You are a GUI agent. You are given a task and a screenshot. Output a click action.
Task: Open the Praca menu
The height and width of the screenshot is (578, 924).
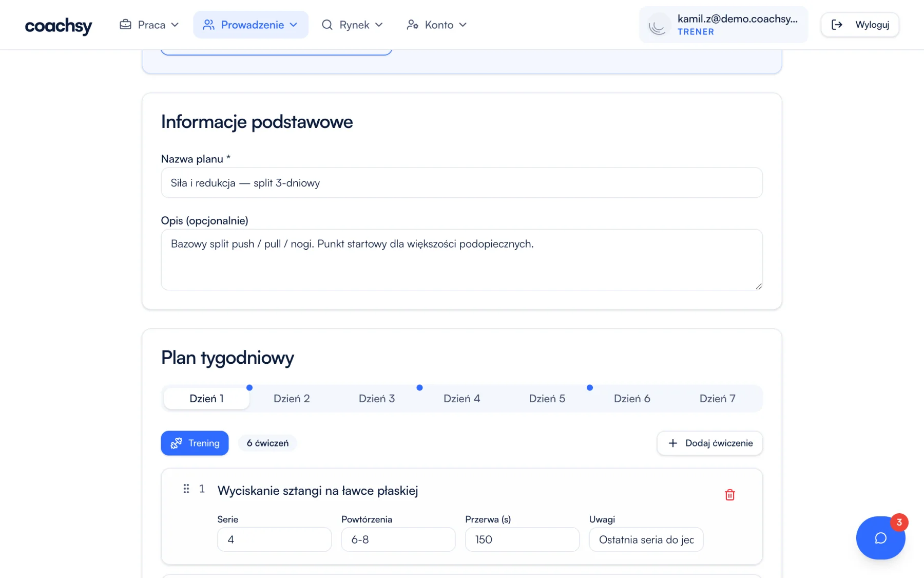[149, 25]
